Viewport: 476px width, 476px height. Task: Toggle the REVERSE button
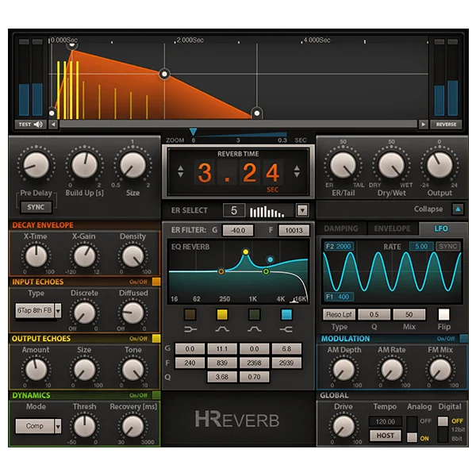(446, 125)
